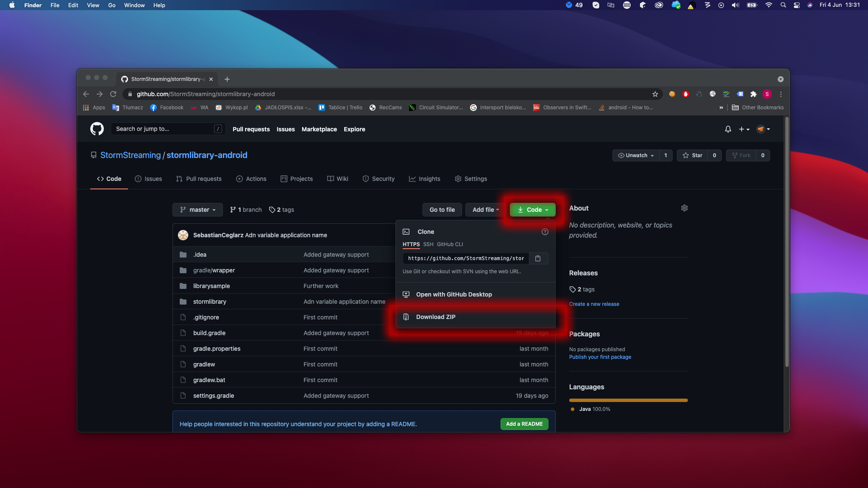The width and height of the screenshot is (868, 488).
Task: Click Add a README button
Action: pyautogui.click(x=524, y=424)
